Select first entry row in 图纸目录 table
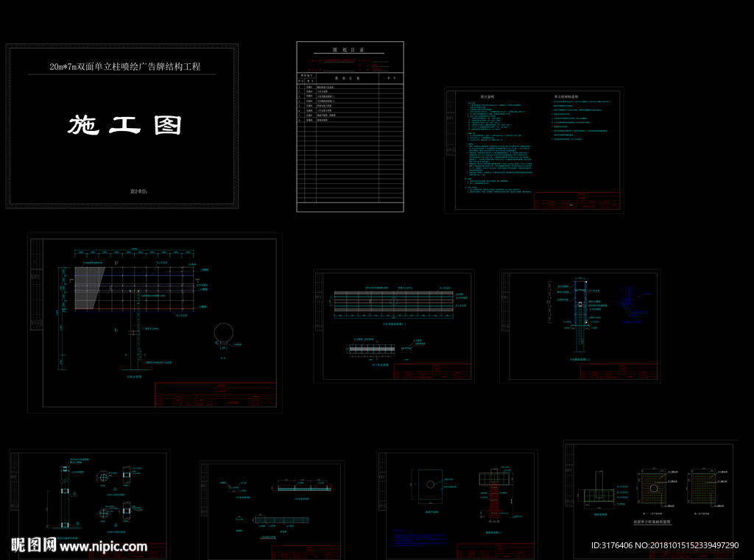This screenshot has height=560, width=754. click(x=350, y=87)
